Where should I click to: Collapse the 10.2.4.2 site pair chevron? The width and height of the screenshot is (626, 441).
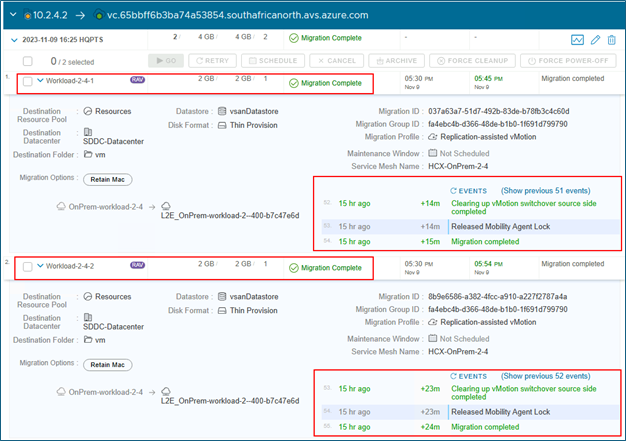[13, 15]
